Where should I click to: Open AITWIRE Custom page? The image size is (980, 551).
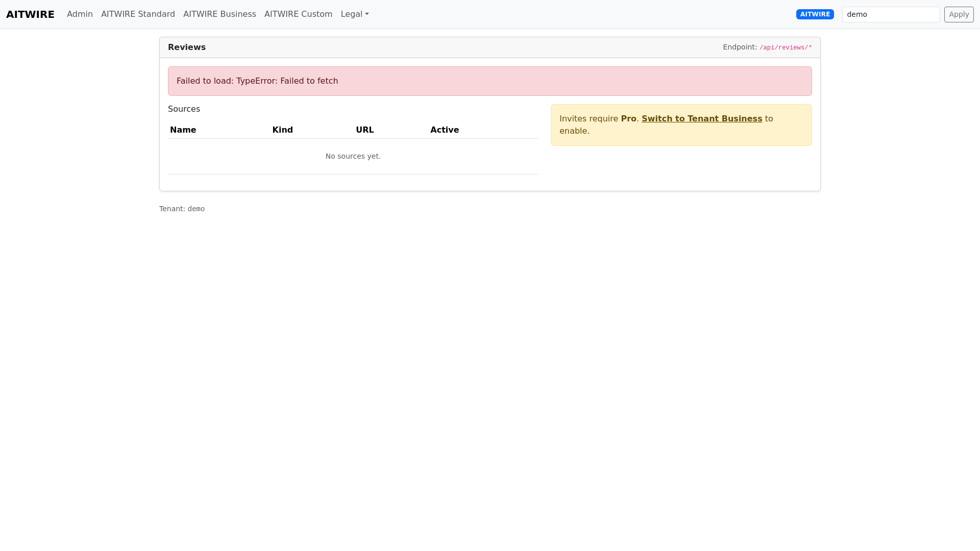[x=298, y=14]
